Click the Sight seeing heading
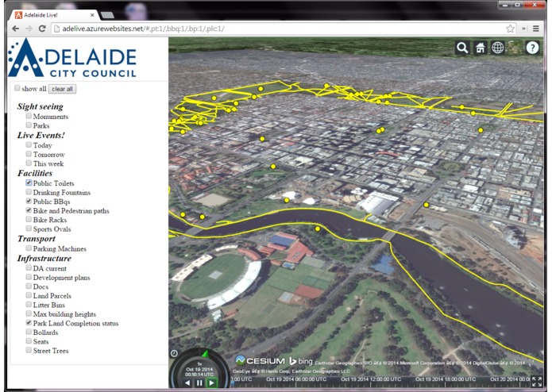552x392 pixels. click(41, 106)
